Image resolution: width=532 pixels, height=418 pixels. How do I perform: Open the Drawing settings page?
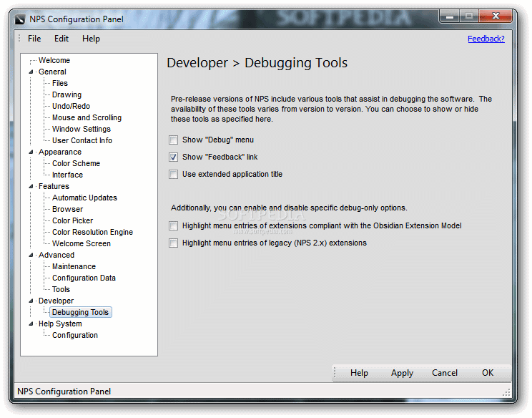click(66, 94)
